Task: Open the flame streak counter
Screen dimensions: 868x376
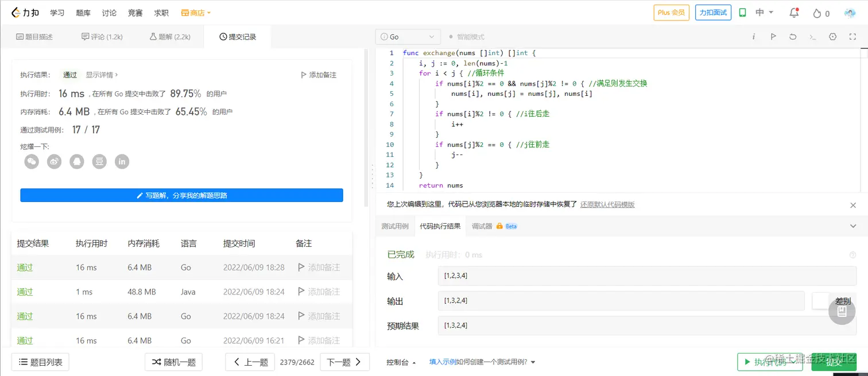Action: point(821,13)
